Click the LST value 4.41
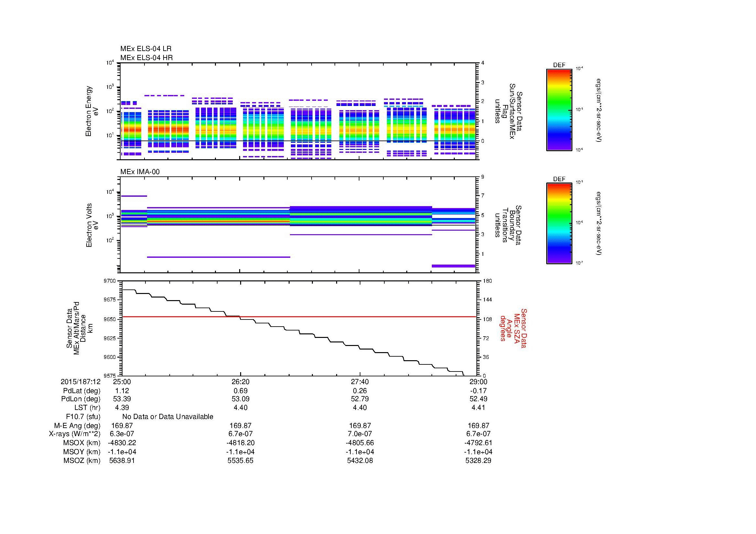 coord(478,407)
